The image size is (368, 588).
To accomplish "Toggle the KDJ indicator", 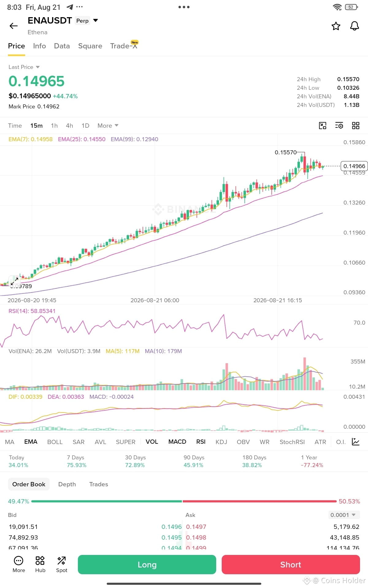I will click(221, 442).
